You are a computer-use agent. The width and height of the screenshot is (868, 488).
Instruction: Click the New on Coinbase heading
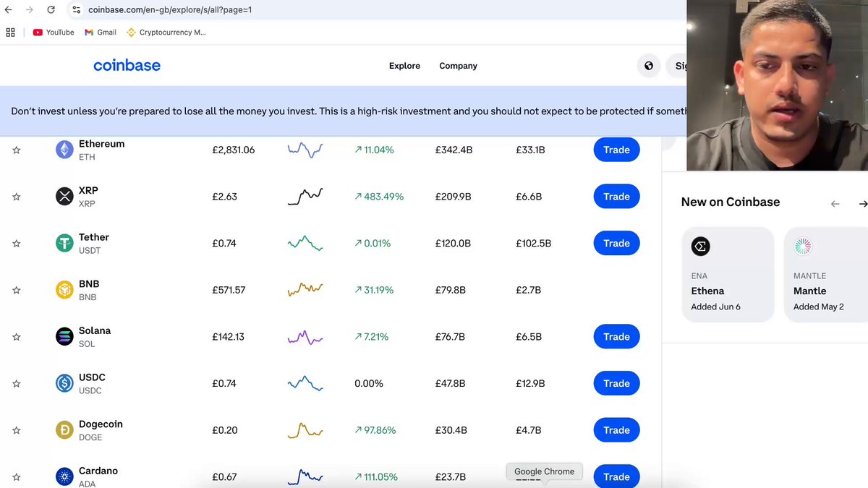(x=731, y=202)
